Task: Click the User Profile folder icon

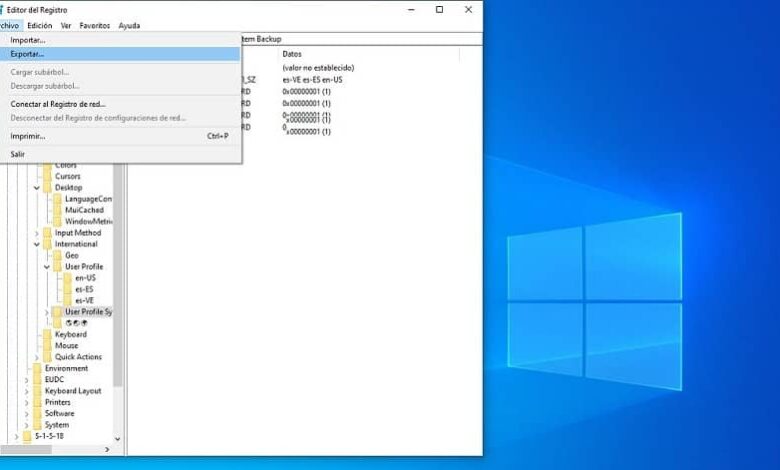Action: click(x=57, y=267)
